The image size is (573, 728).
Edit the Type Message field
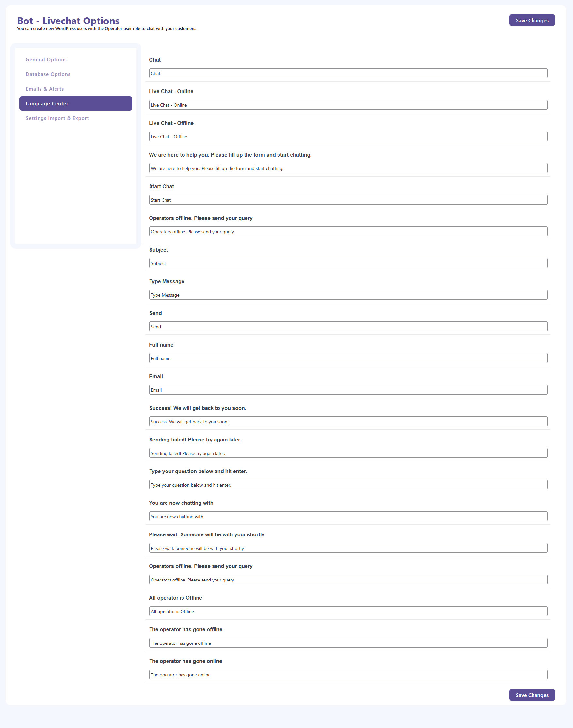pos(348,295)
